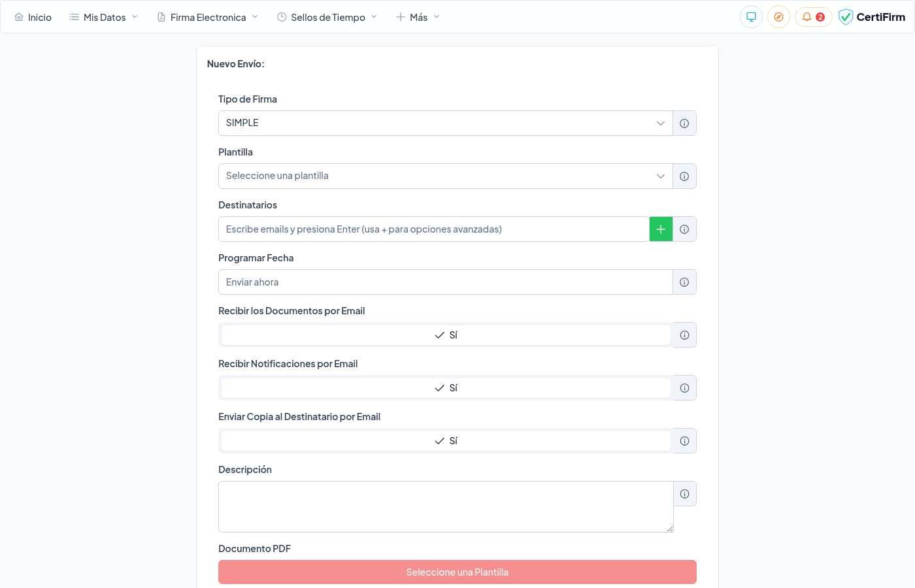Click the monitor icon in top bar
915x588 pixels.
[751, 17]
